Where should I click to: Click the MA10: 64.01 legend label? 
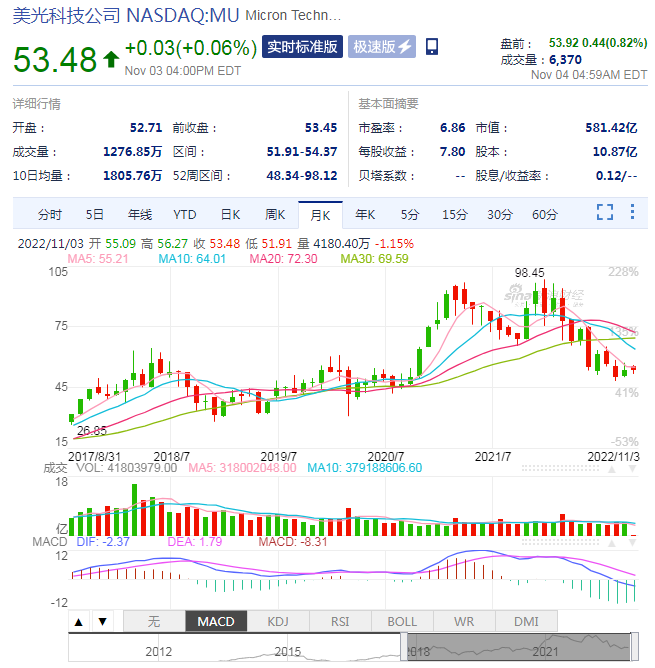tap(192, 259)
